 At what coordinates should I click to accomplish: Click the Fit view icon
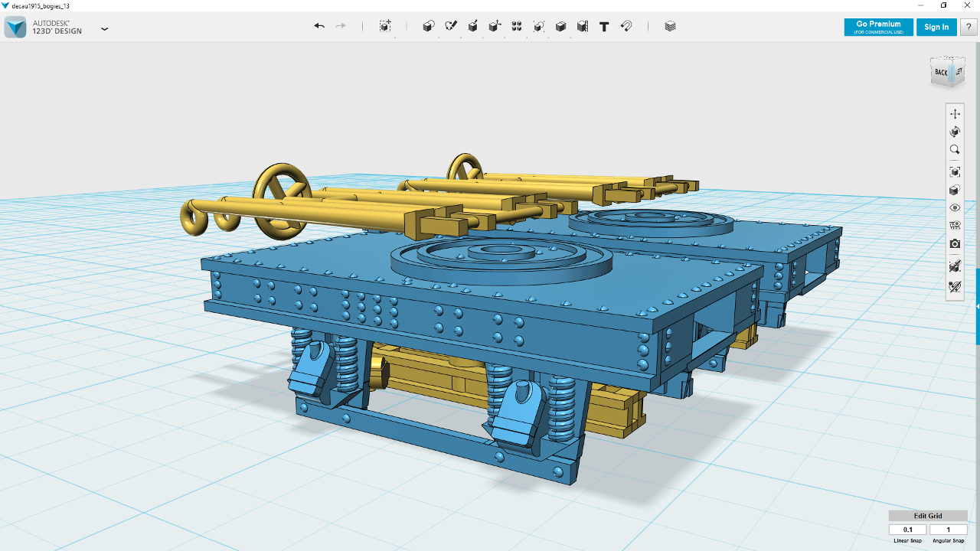coord(955,171)
